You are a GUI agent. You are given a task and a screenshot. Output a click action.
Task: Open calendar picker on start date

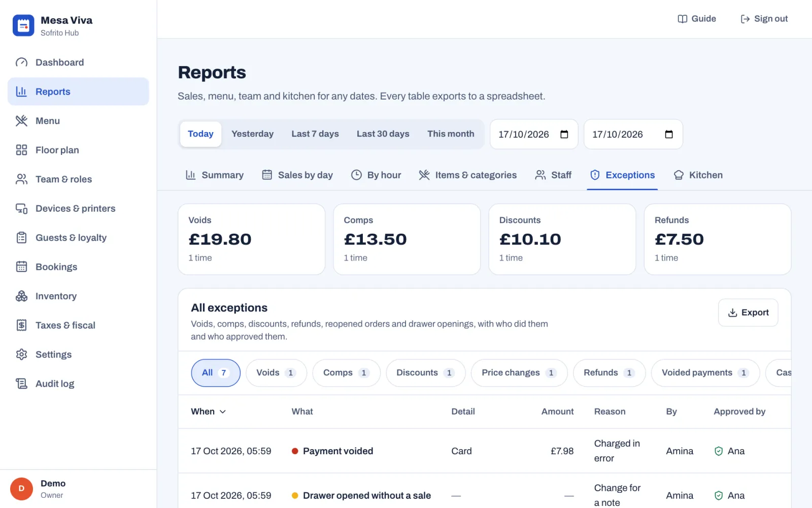[564, 134]
